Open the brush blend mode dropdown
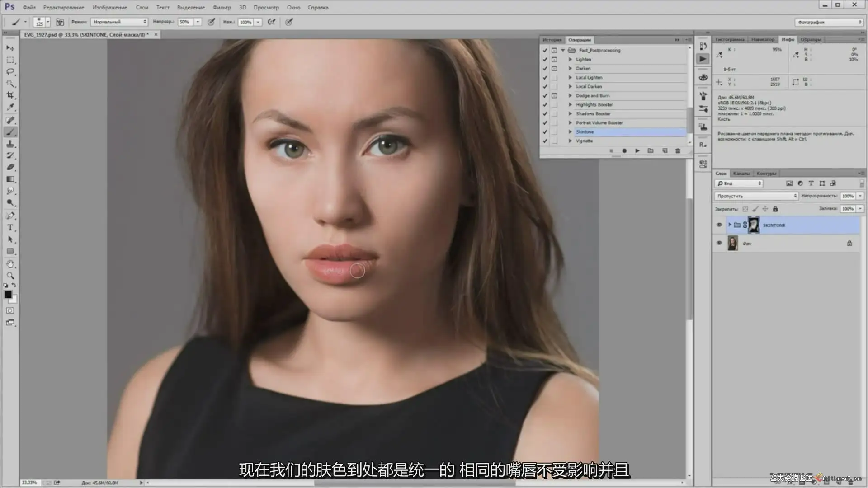The width and height of the screenshot is (868, 488). pos(119,22)
